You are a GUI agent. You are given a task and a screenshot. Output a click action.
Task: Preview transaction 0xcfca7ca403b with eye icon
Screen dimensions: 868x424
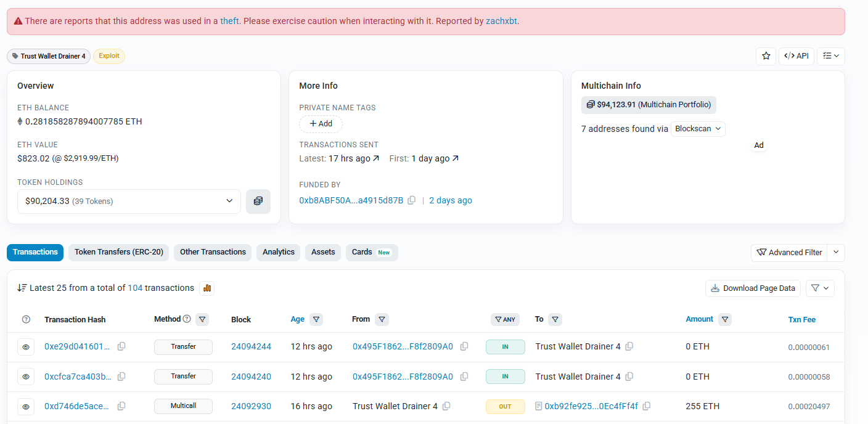point(26,377)
